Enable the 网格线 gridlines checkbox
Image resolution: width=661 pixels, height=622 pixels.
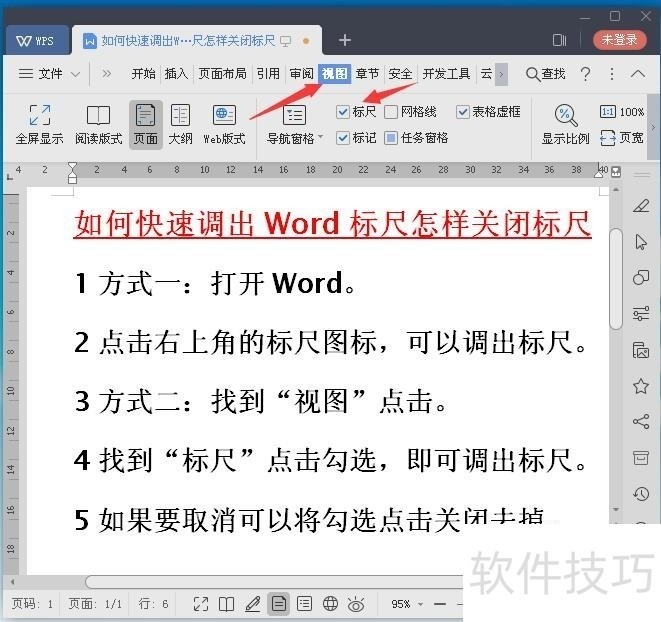pos(391,112)
